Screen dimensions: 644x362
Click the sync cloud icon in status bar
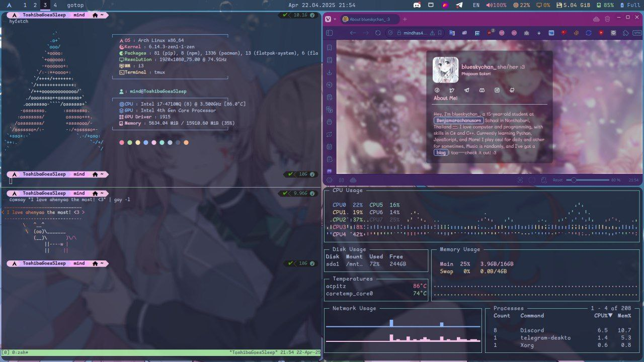click(x=353, y=180)
